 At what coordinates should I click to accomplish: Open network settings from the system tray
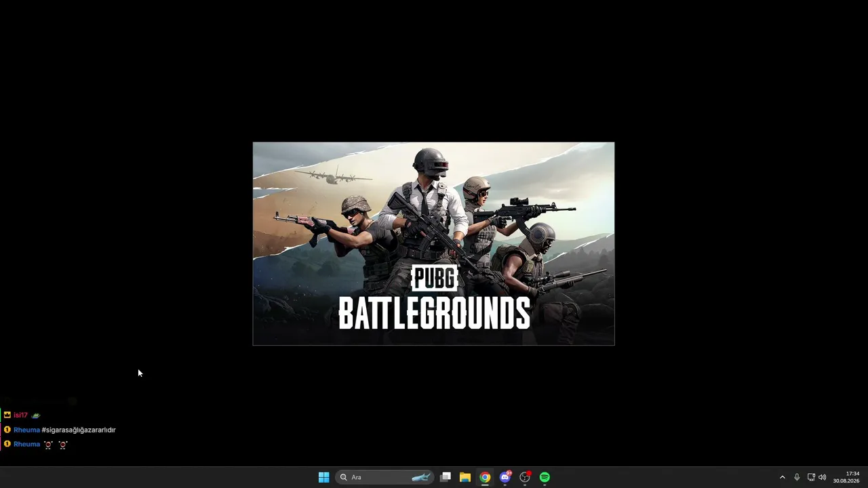point(810,477)
